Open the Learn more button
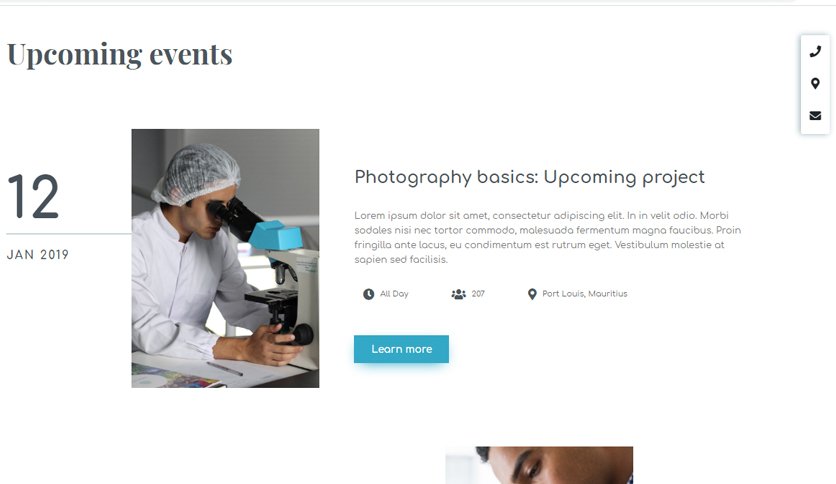This screenshot has width=836, height=484. [401, 349]
